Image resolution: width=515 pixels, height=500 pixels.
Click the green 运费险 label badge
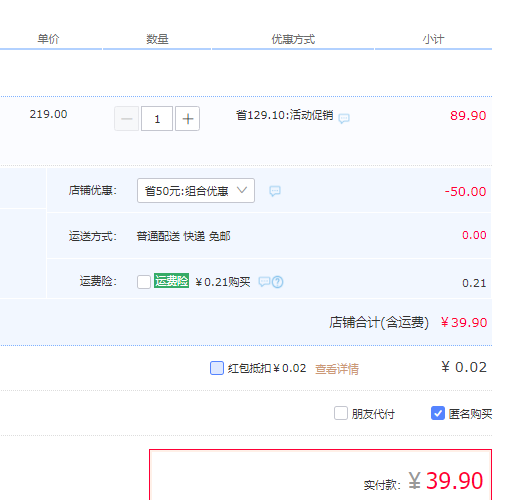[171, 281]
